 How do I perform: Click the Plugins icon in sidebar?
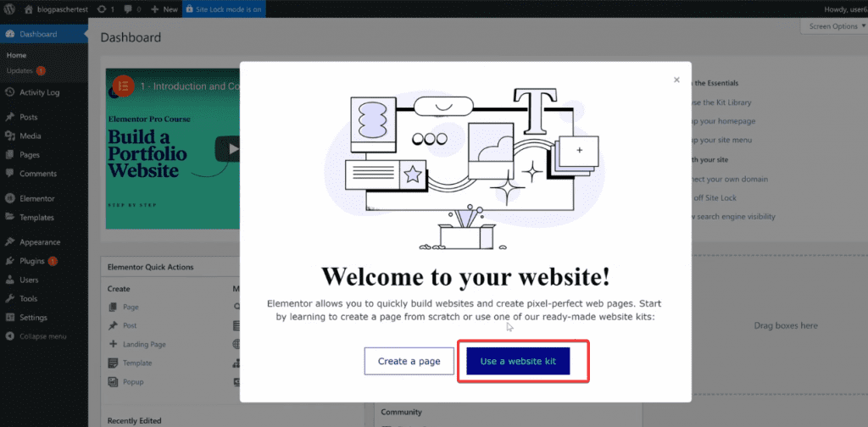pos(9,261)
